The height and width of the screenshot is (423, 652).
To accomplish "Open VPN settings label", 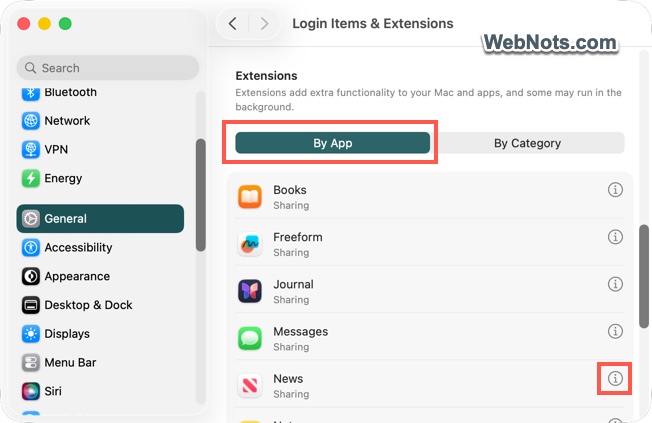I will [x=56, y=149].
